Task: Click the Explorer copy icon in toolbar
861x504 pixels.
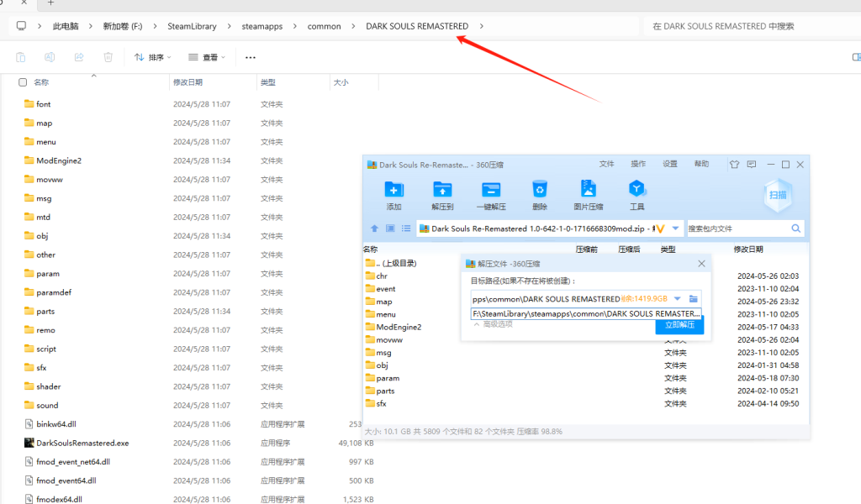Action: [x=20, y=57]
